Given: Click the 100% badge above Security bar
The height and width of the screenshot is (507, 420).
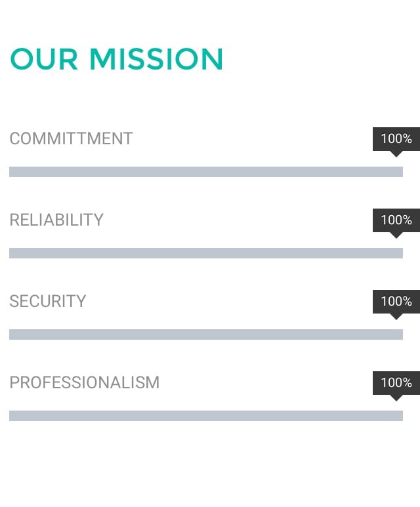Looking at the screenshot, I should 396,302.
